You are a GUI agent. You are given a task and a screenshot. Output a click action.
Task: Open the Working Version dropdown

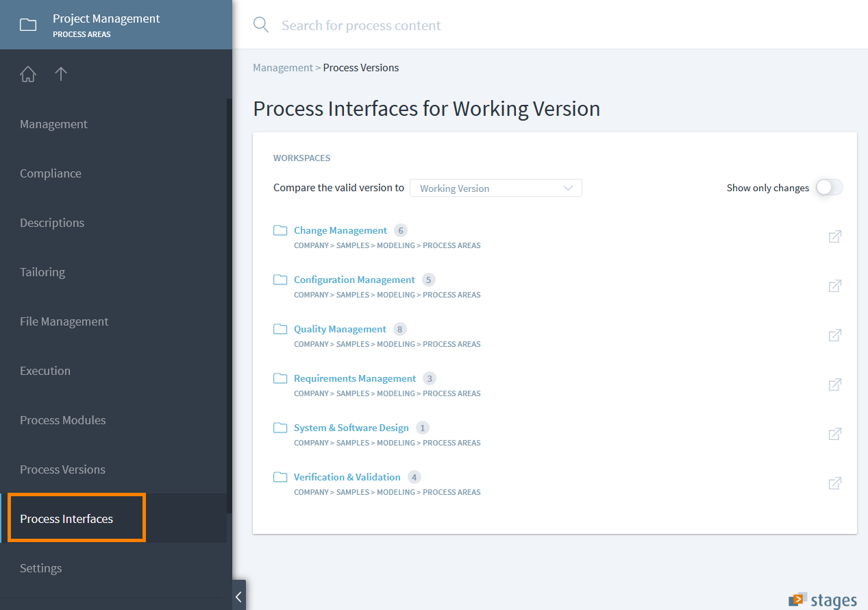[x=495, y=188]
